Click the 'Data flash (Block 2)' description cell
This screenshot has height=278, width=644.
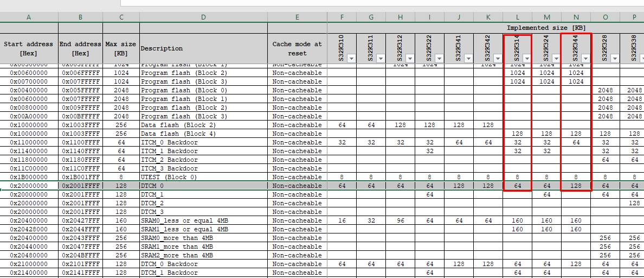pyautogui.click(x=204, y=125)
